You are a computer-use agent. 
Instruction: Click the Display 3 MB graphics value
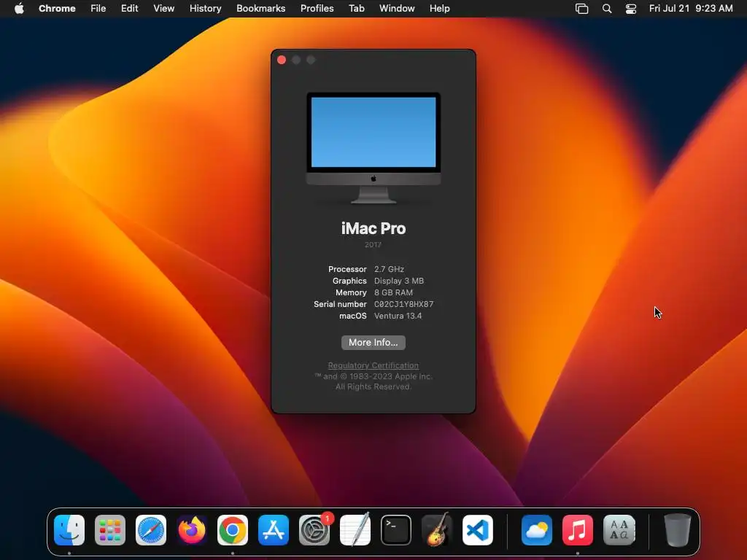(399, 281)
